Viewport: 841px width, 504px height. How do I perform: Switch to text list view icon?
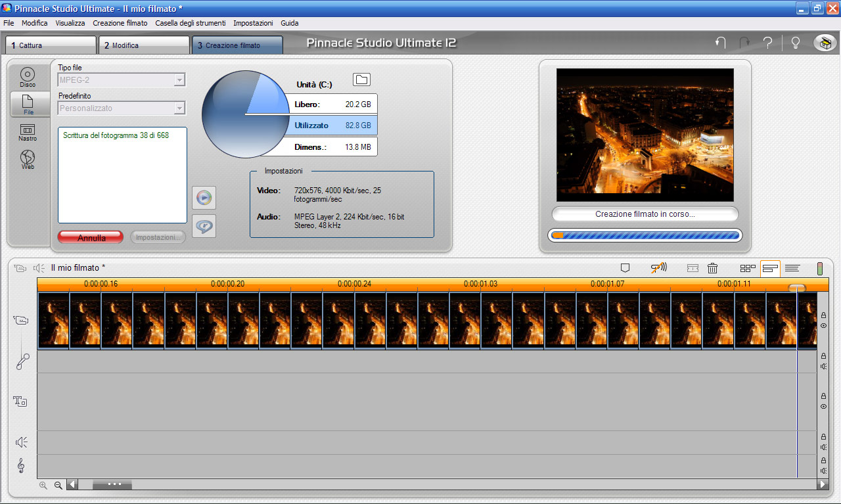pyautogui.click(x=792, y=268)
